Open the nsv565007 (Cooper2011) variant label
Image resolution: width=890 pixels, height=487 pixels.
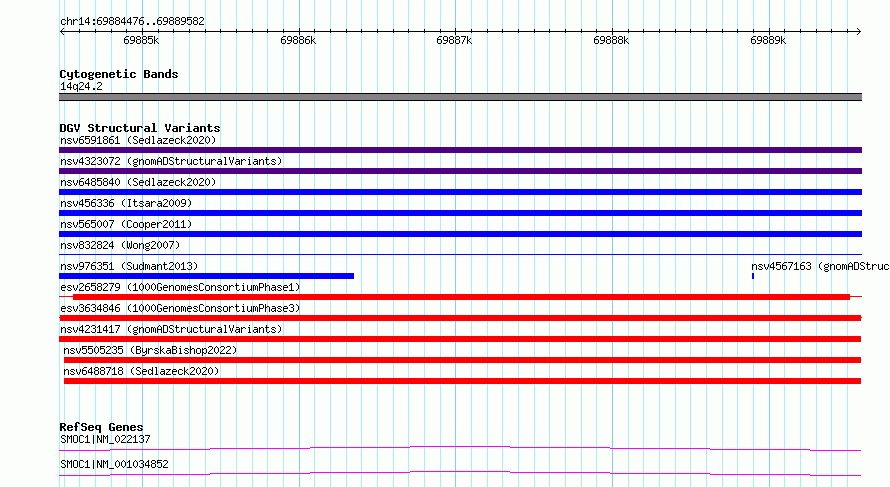tap(126, 224)
